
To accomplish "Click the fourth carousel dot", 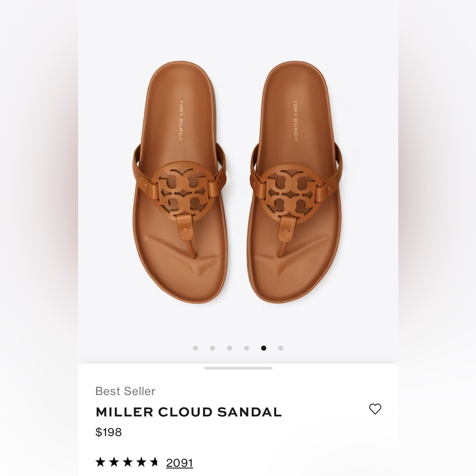I will point(246,348).
